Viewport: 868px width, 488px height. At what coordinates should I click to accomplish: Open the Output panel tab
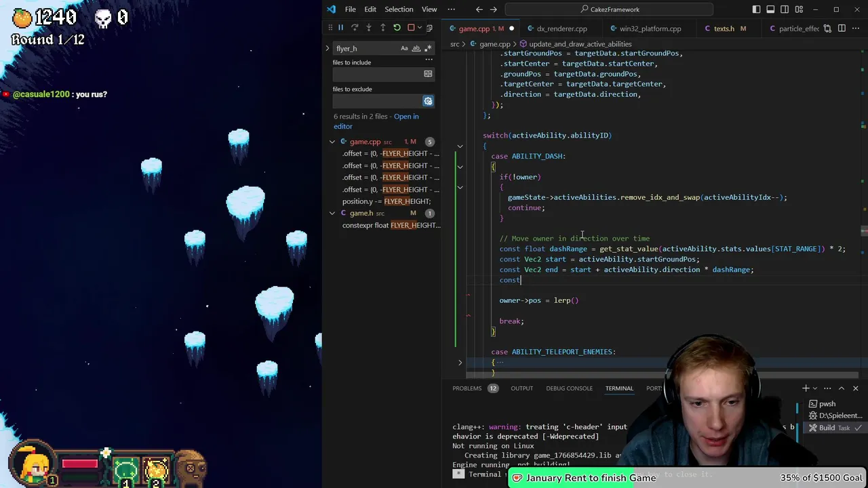[521, 388]
